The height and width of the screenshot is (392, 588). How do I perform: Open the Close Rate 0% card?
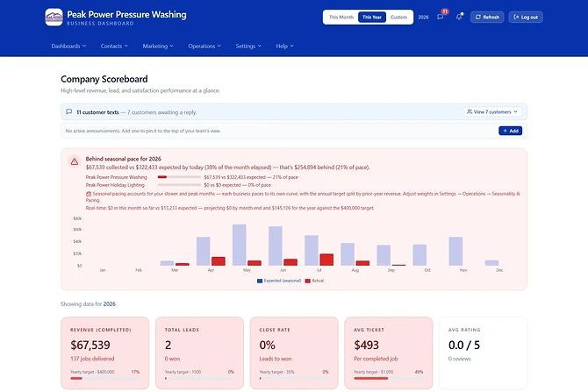pos(294,353)
